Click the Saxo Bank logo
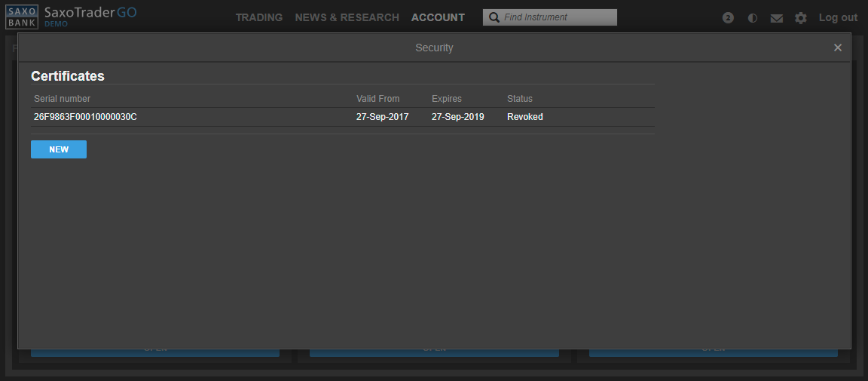The image size is (868, 381). tap(22, 17)
